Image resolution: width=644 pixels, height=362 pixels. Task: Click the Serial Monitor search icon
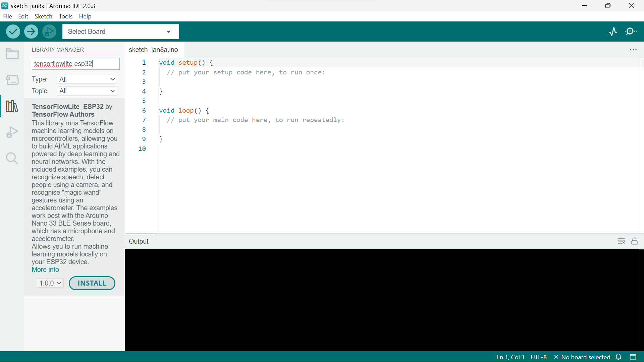coord(630,32)
